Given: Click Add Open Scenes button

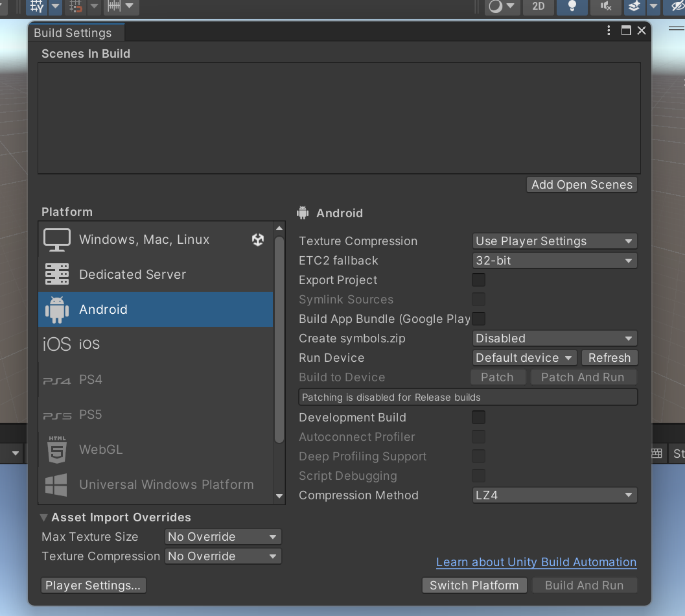Looking at the screenshot, I should tap(582, 185).
